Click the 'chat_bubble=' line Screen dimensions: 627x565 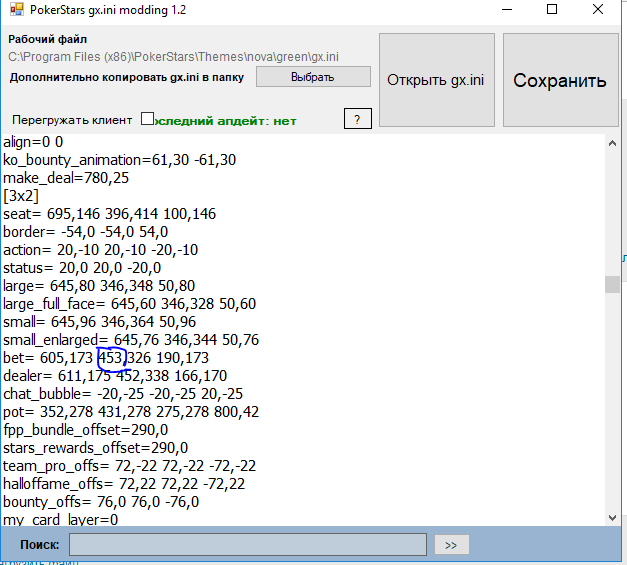(x=123, y=394)
